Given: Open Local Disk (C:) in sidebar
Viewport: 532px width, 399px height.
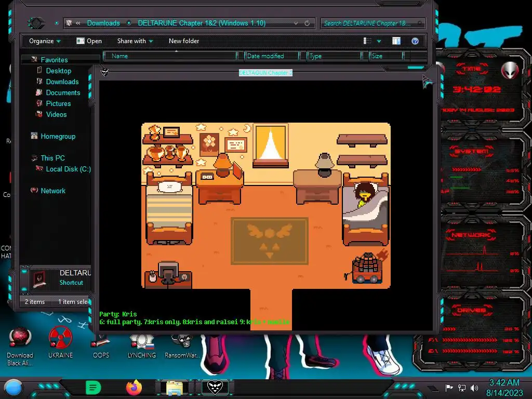Looking at the screenshot, I should point(68,169).
